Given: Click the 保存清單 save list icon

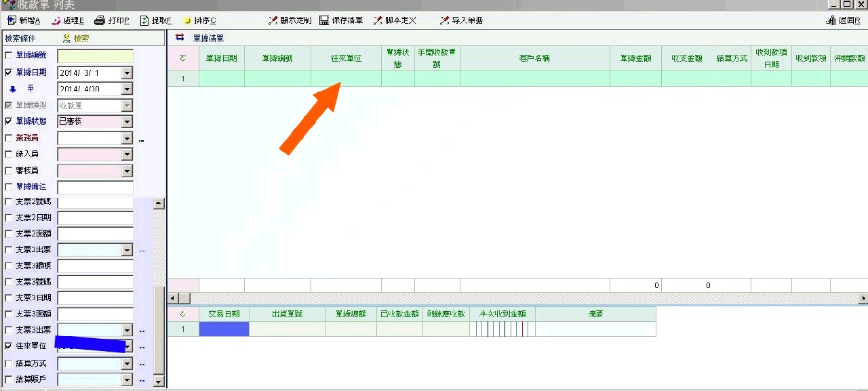Looking at the screenshot, I should (324, 20).
